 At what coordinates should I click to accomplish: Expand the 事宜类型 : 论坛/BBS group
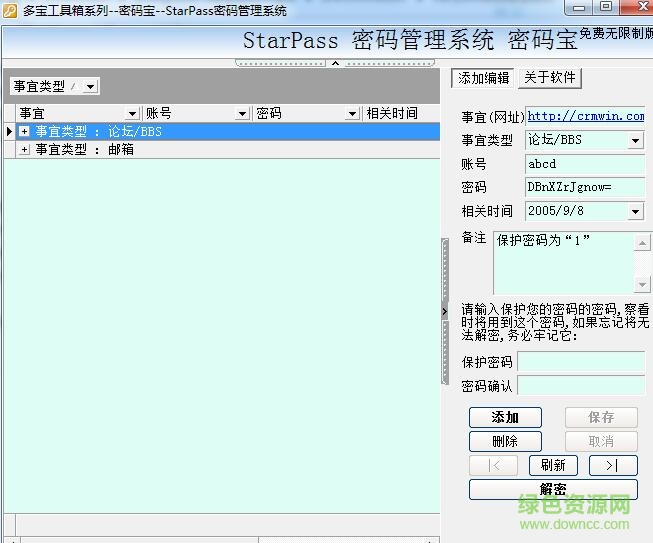[x=24, y=132]
